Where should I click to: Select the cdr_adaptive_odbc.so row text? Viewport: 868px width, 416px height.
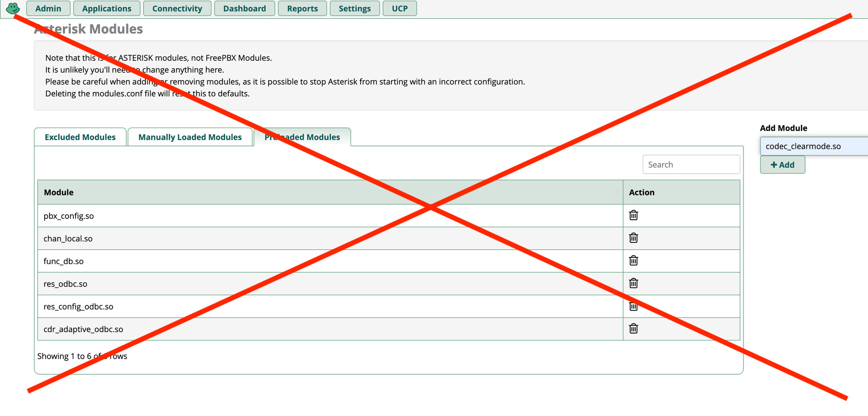point(83,329)
